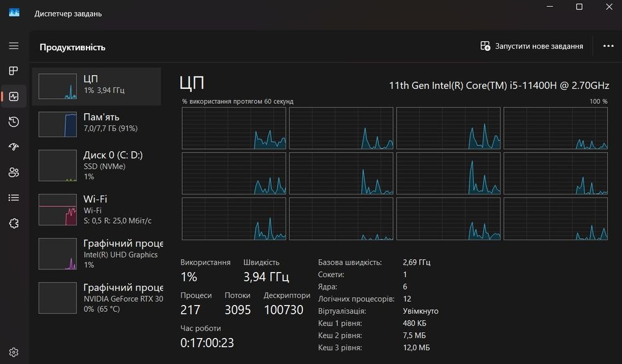Click the '100 %' graph scale label

pyautogui.click(x=598, y=101)
